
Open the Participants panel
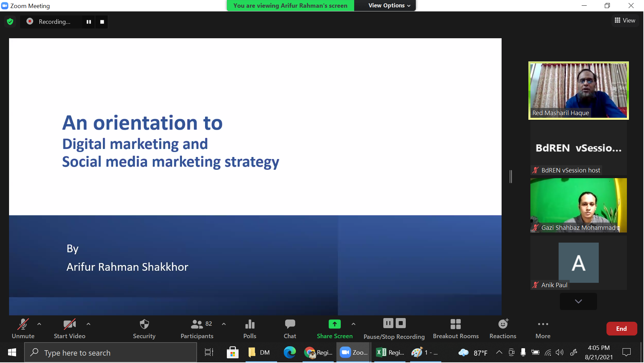[x=197, y=329]
